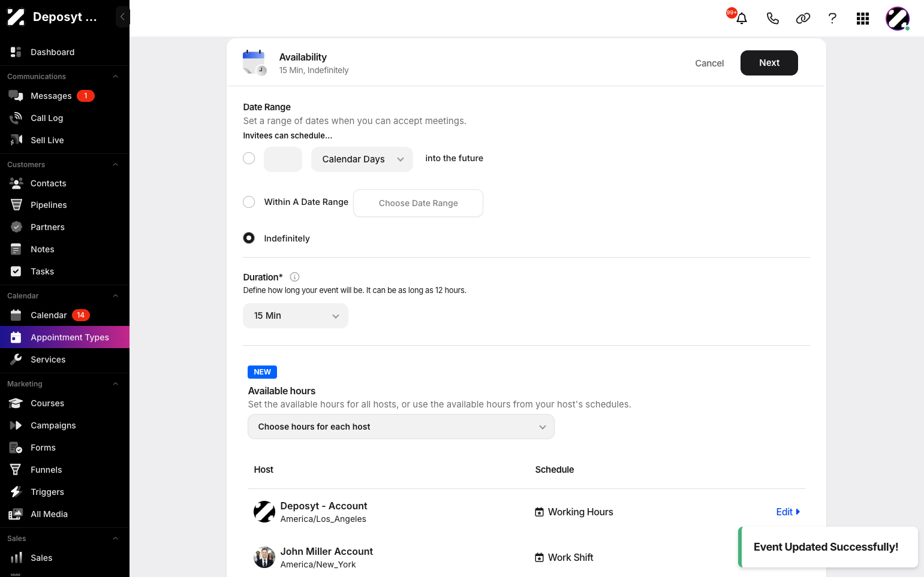Viewport: 924px width, 577px height.
Task: Click the Cancel button
Action: click(709, 64)
